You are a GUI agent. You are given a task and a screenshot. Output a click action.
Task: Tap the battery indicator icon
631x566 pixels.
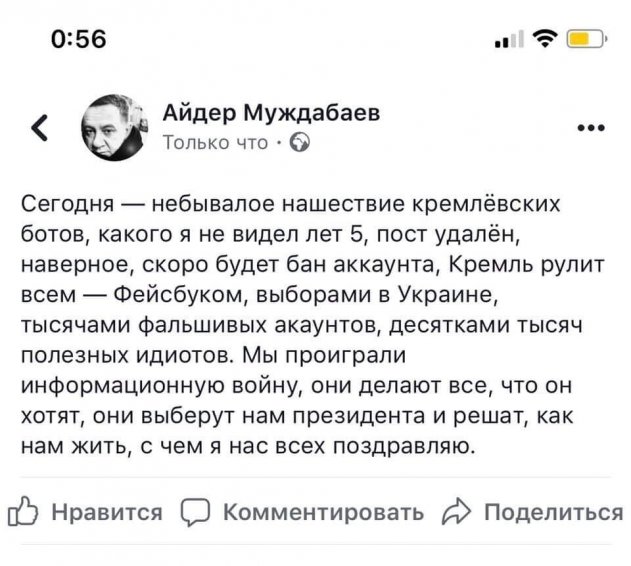[x=586, y=40]
